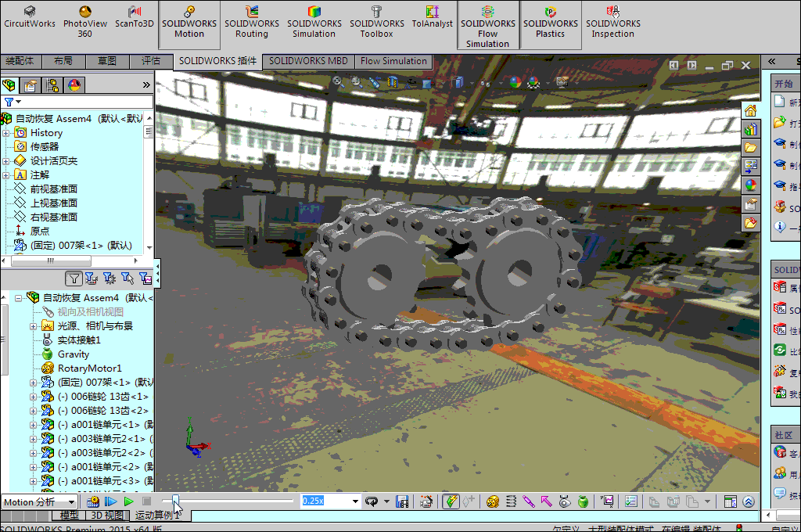The width and height of the screenshot is (801, 532).
Task: Click the Apply Scene icon in viewport
Action: click(533, 82)
